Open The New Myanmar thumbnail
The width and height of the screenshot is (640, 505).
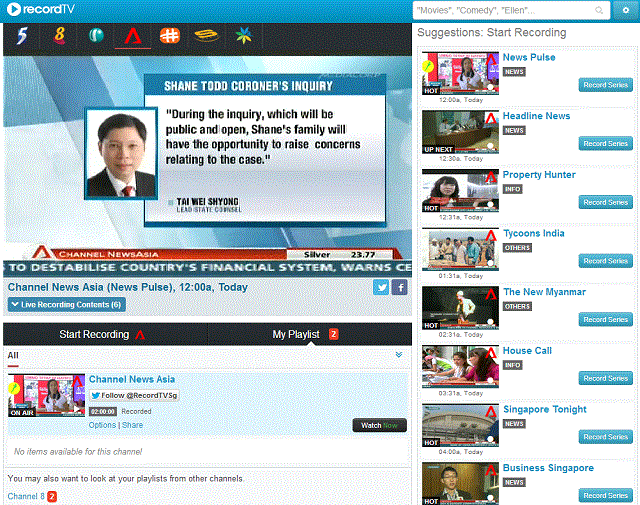(460, 308)
